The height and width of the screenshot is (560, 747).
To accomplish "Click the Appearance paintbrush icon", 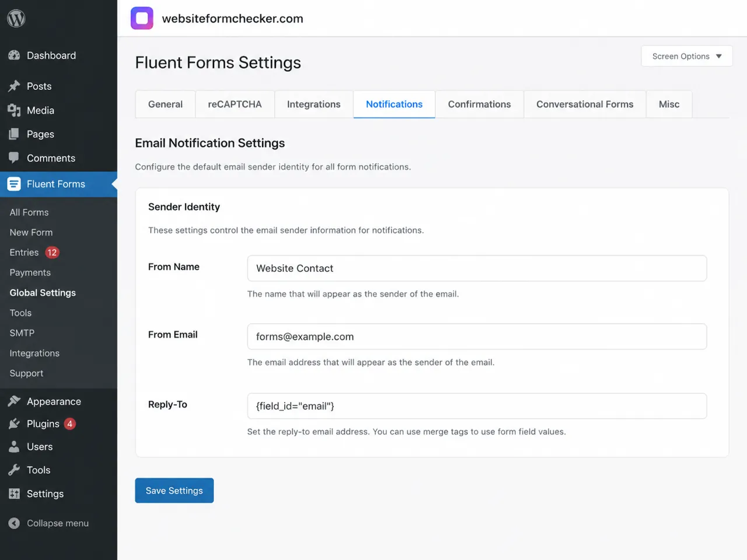I will (14, 401).
